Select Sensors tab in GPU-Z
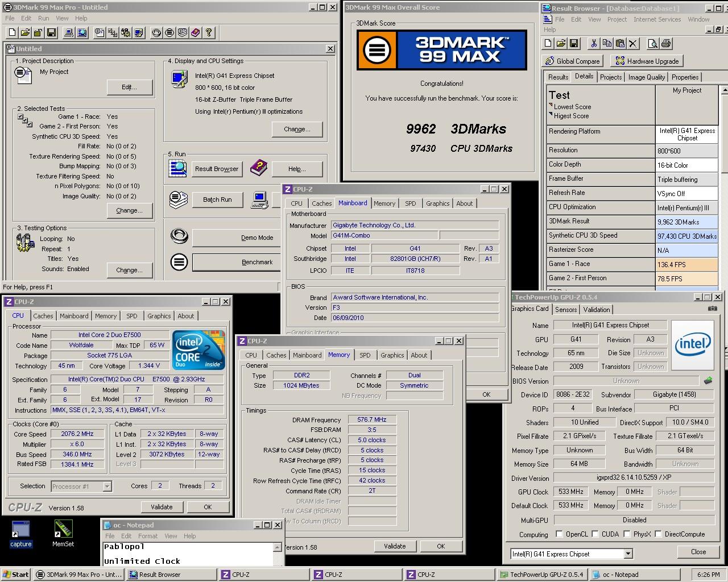This screenshot has width=728, height=582. 566,310
